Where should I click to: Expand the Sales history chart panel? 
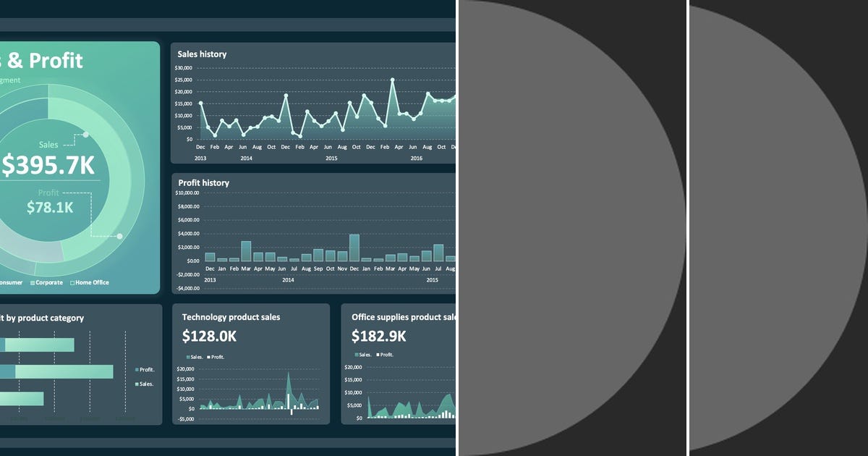[202, 54]
